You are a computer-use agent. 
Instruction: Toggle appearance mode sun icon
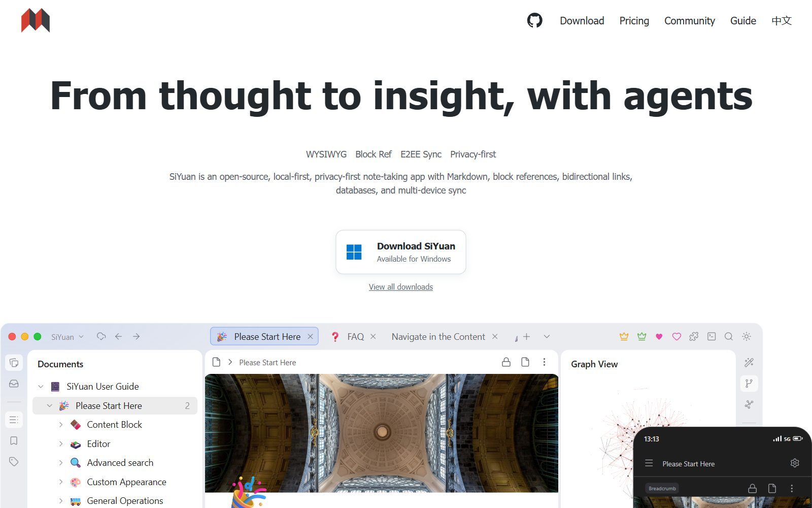point(746,336)
